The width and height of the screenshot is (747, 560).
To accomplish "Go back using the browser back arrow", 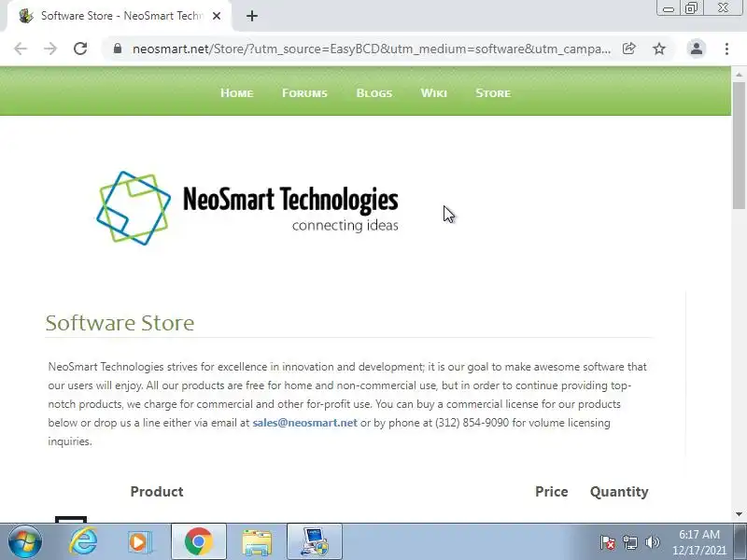I will (x=21, y=49).
